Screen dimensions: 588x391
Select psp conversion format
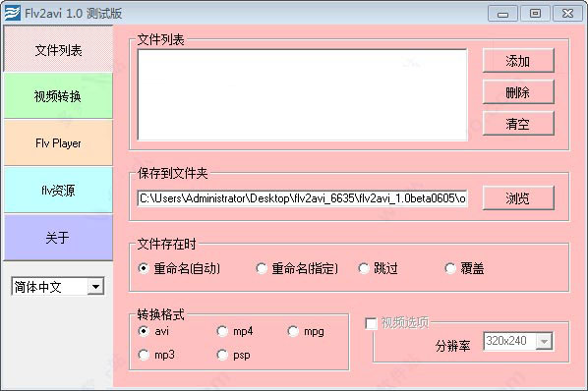tap(233, 355)
